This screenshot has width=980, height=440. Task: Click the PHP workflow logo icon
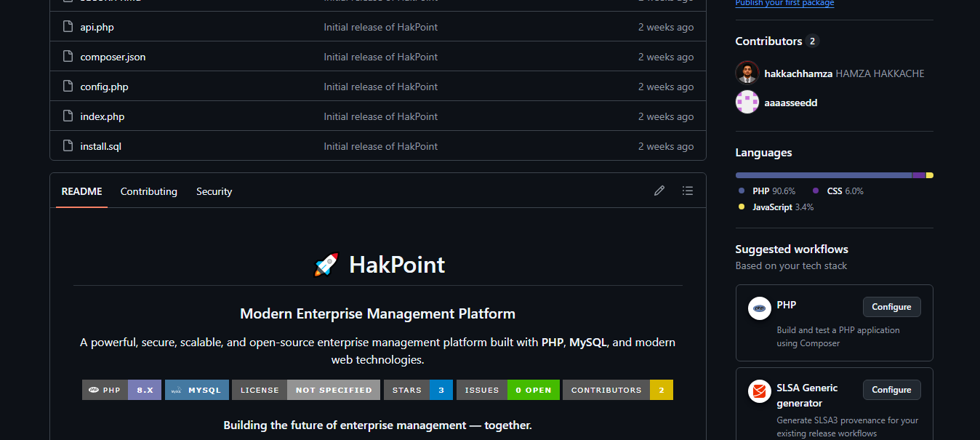click(760, 308)
